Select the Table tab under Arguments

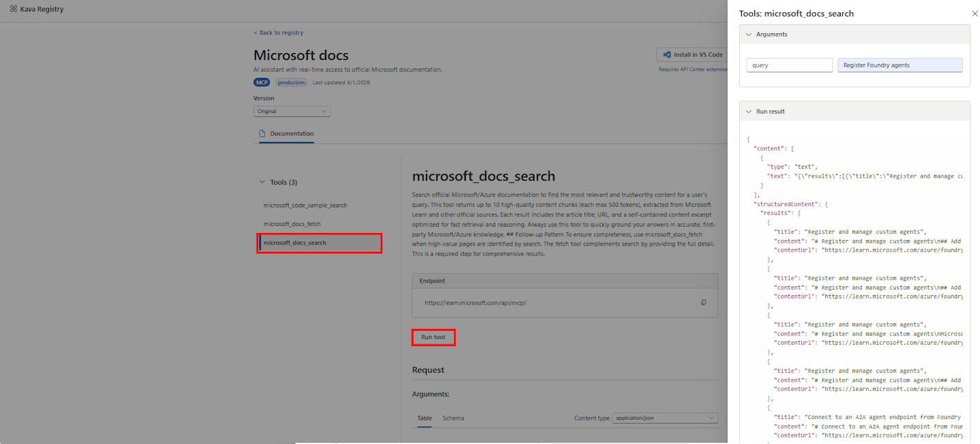click(x=424, y=418)
